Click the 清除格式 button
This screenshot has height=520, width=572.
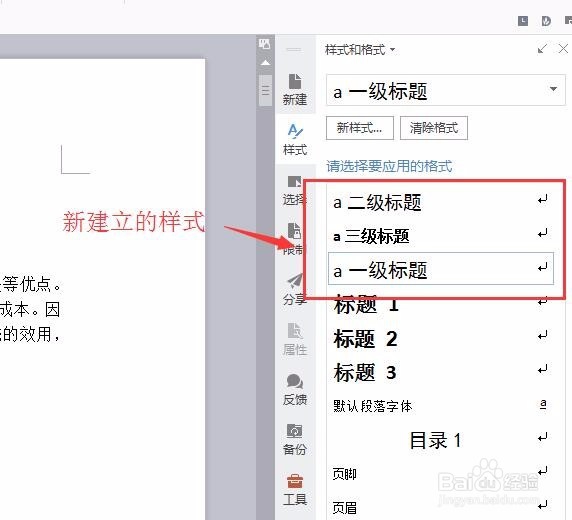[x=434, y=128]
